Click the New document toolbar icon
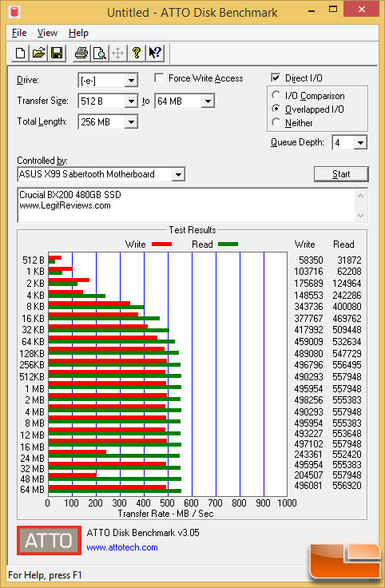The height and width of the screenshot is (588, 385). click(20, 53)
